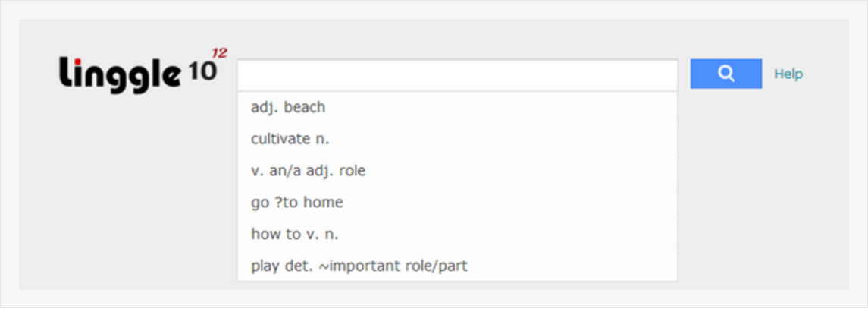868x309 pixels.
Task: Pick the 'v. an/a adj. role' suggestion
Action: click(x=308, y=171)
